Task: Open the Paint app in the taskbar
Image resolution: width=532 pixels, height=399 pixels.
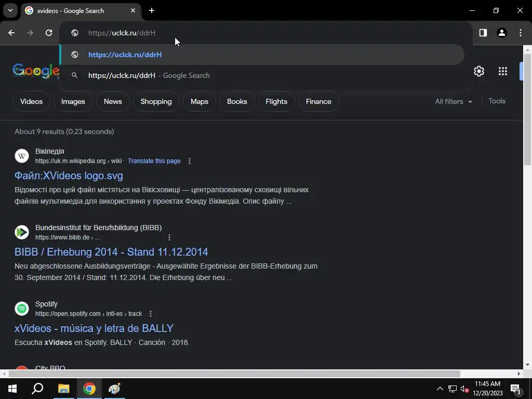Action: coord(114,389)
